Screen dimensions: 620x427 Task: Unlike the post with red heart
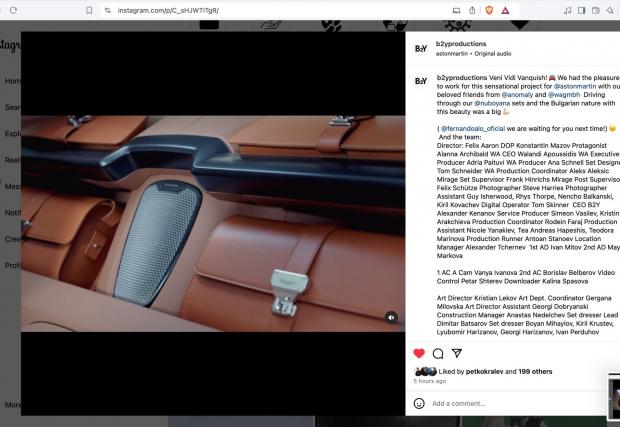(419, 353)
